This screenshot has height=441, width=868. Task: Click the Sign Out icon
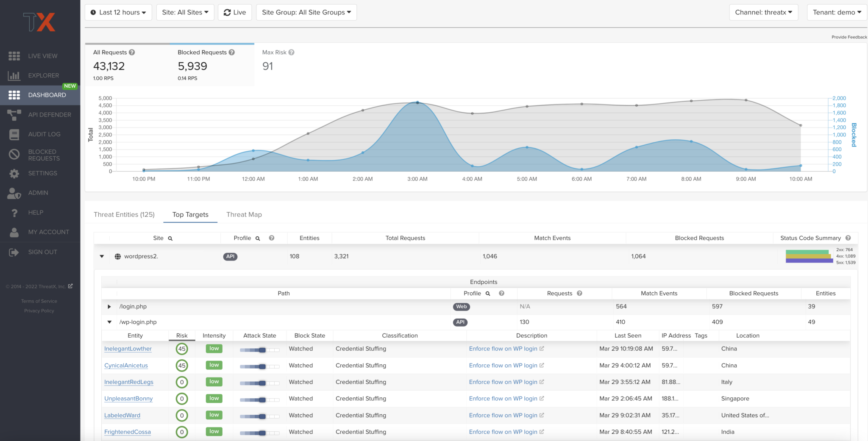tap(14, 252)
